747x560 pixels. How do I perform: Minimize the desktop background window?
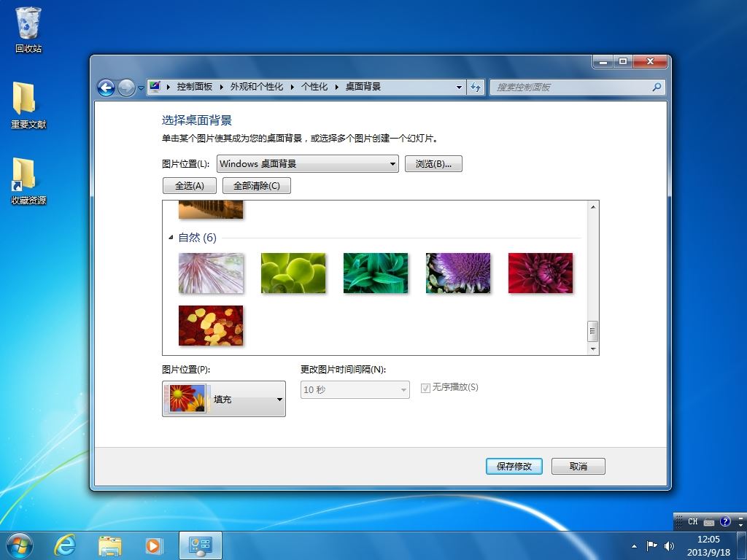(603, 61)
